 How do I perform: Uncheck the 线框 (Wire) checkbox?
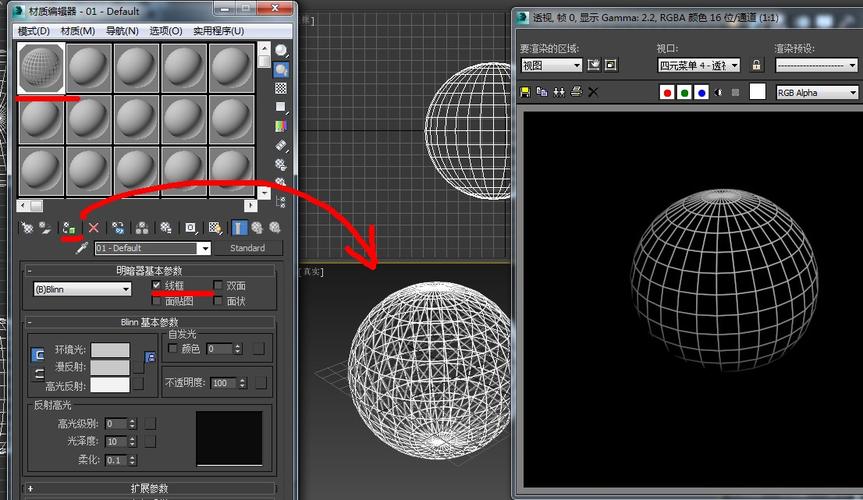[x=156, y=286]
